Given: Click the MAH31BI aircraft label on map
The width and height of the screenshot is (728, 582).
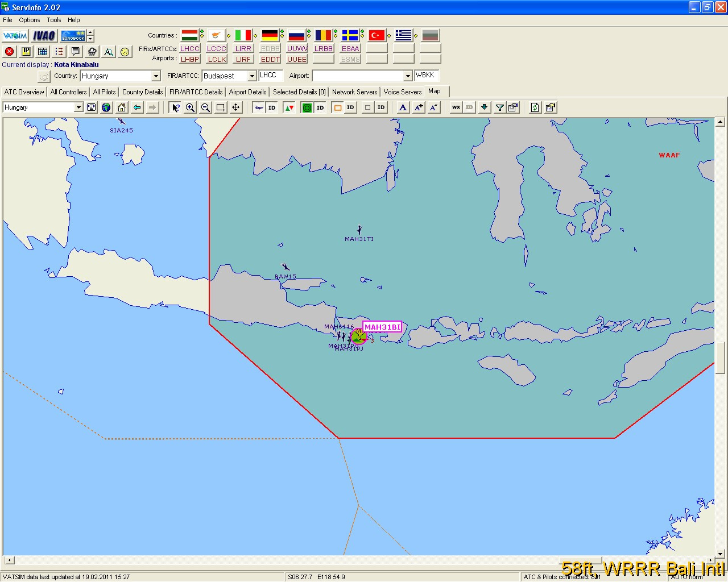Looking at the screenshot, I should tap(382, 327).
